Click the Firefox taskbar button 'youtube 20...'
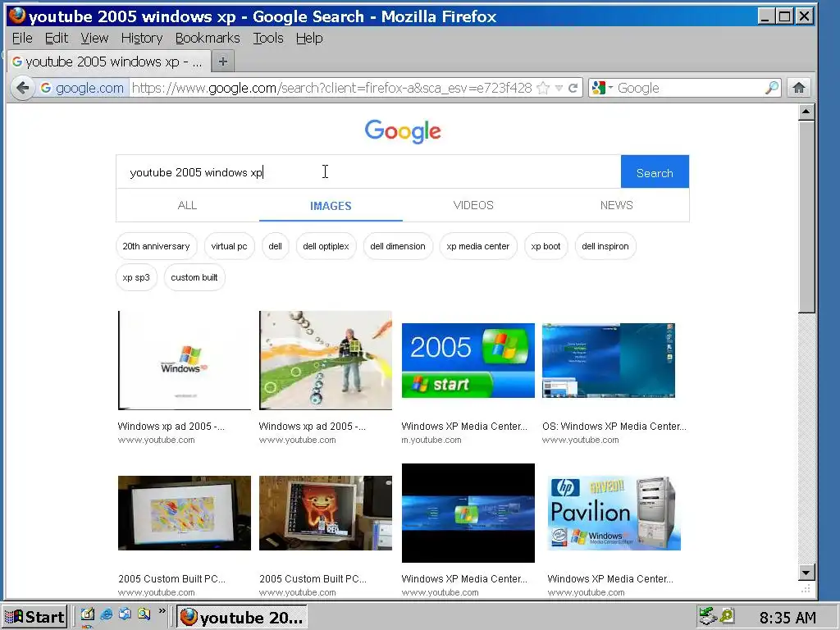The height and width of the screenshot is (630, 840). click(x=242, y=617)
